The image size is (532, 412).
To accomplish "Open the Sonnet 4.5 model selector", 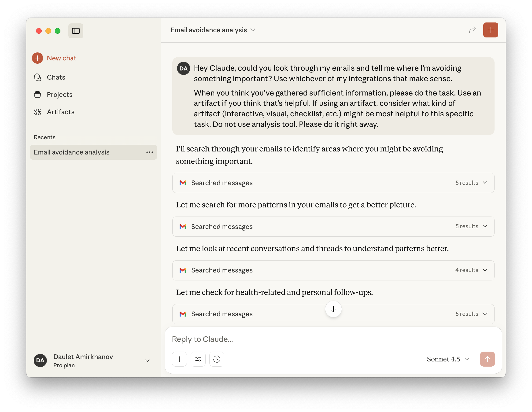I will [448, 359].
